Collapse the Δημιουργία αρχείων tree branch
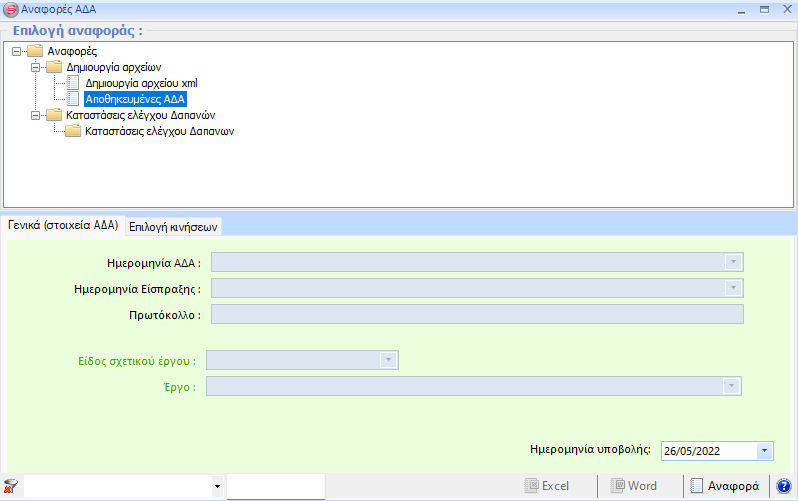 coord(35,67)
